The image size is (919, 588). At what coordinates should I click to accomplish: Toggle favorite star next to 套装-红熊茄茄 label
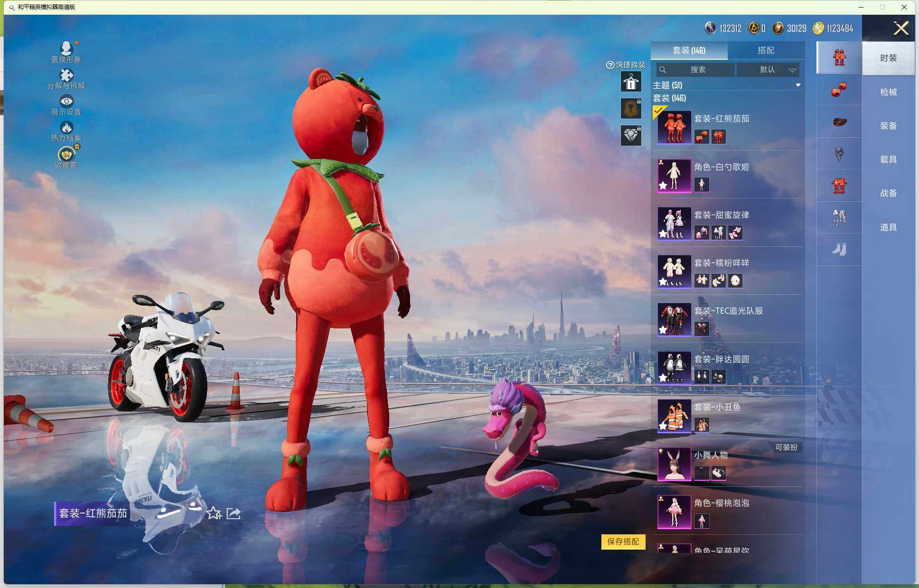tap(214, 513)
